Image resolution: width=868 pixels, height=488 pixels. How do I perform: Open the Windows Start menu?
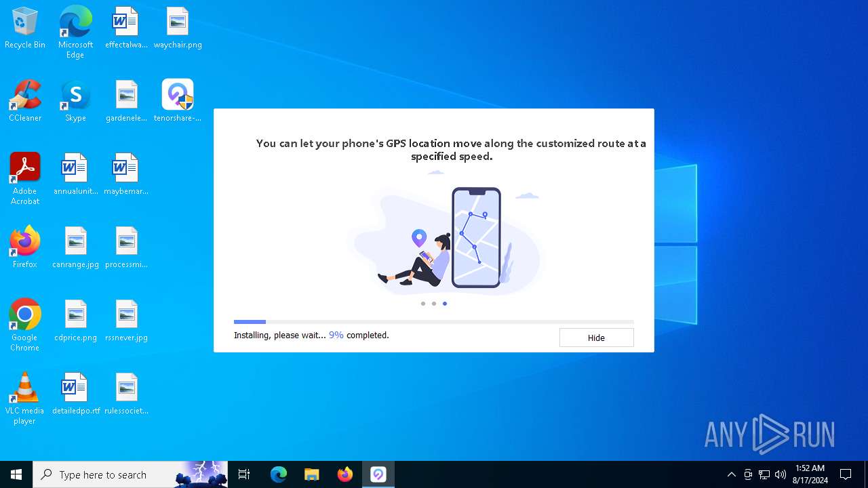[16, 474]
